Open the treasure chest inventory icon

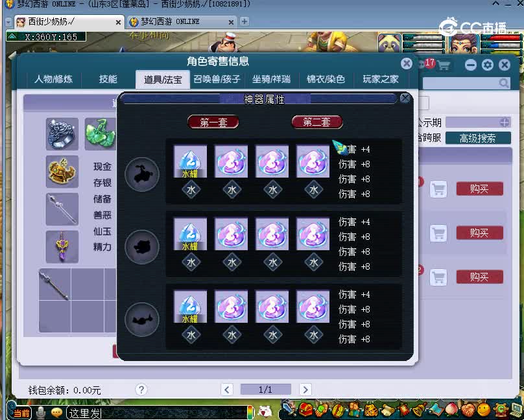coord(305,410)
